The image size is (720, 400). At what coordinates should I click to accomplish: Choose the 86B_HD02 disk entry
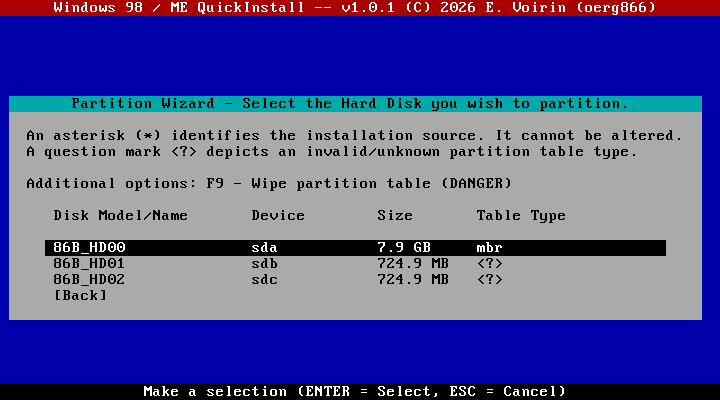point(355,280)
